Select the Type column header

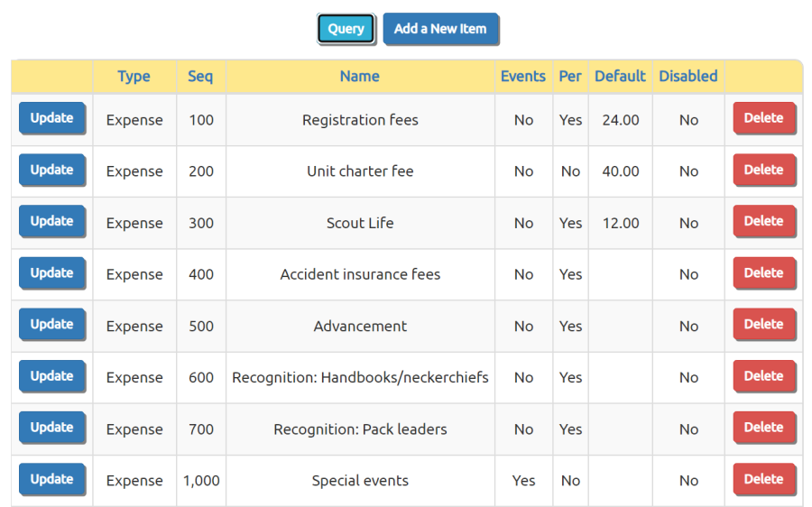click(134, 77)
